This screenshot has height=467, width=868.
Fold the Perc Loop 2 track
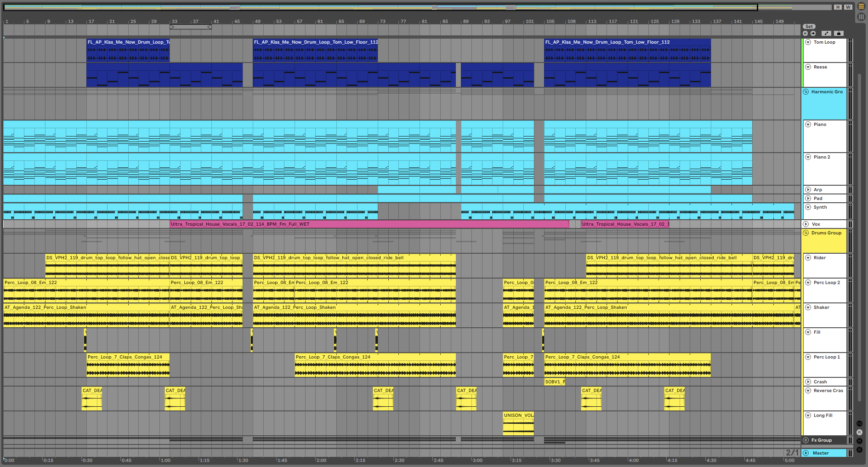[x=808, y=283]
